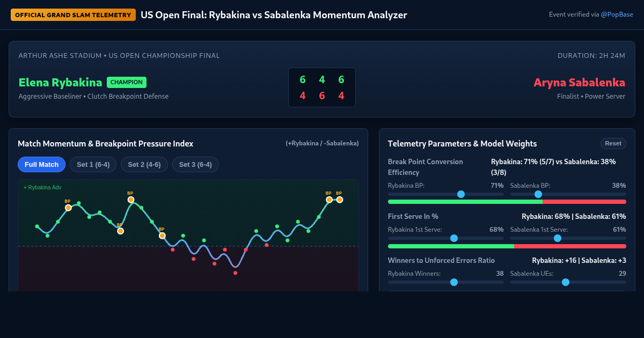Click the Rybakina: +16 | Sabalenka: +3 value
This screenshot has height=338, width=644.
tap(579, 260)
